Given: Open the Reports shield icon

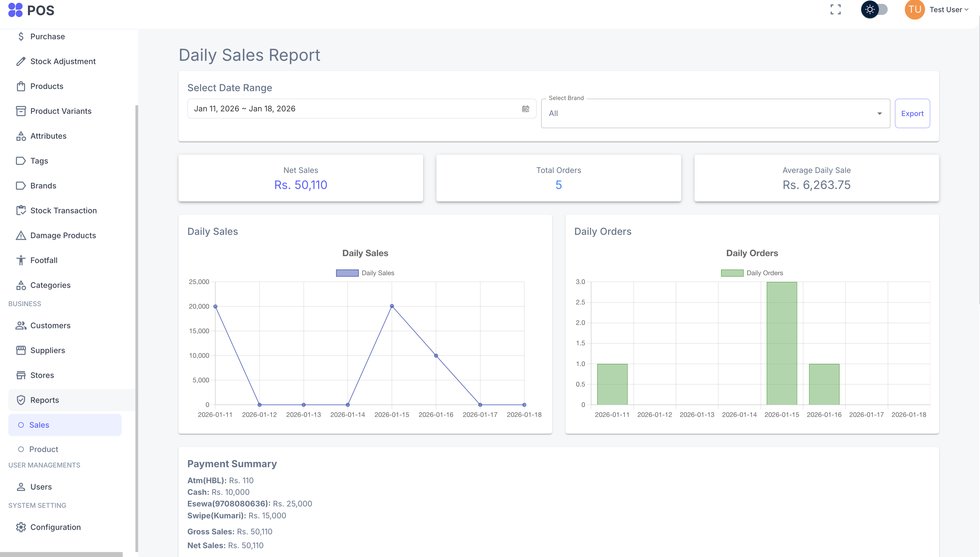Looking at the screenshot, I should point(21,400).
